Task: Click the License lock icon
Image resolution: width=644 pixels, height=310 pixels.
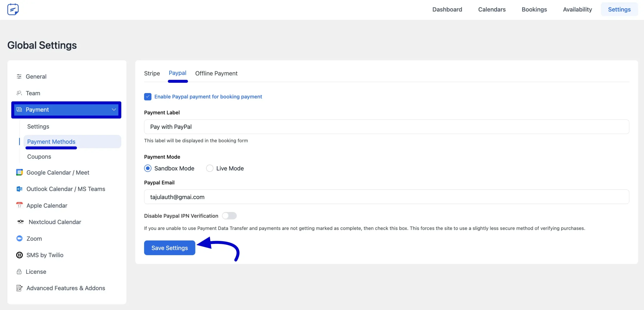Action: point(19,272)
